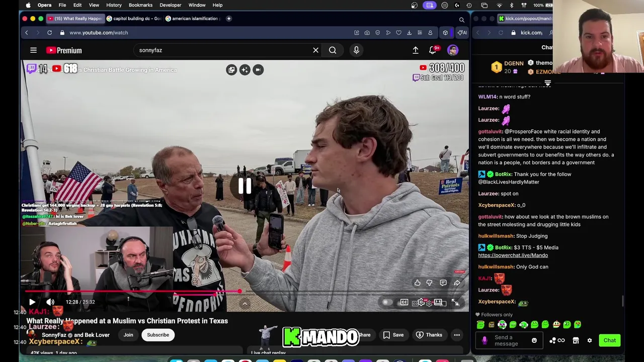Mute the YouTube video volume

[50, 302]
